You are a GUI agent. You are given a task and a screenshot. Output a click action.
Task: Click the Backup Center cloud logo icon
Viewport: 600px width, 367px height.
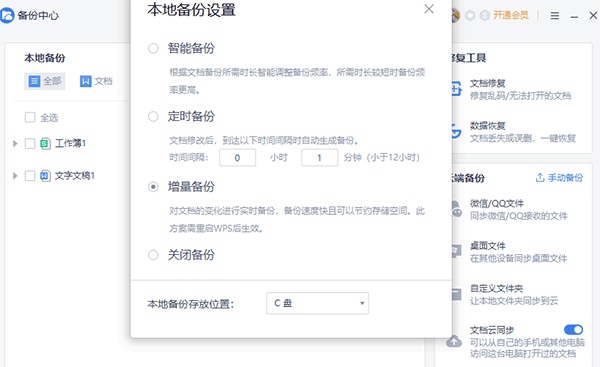tap(7, 16)
